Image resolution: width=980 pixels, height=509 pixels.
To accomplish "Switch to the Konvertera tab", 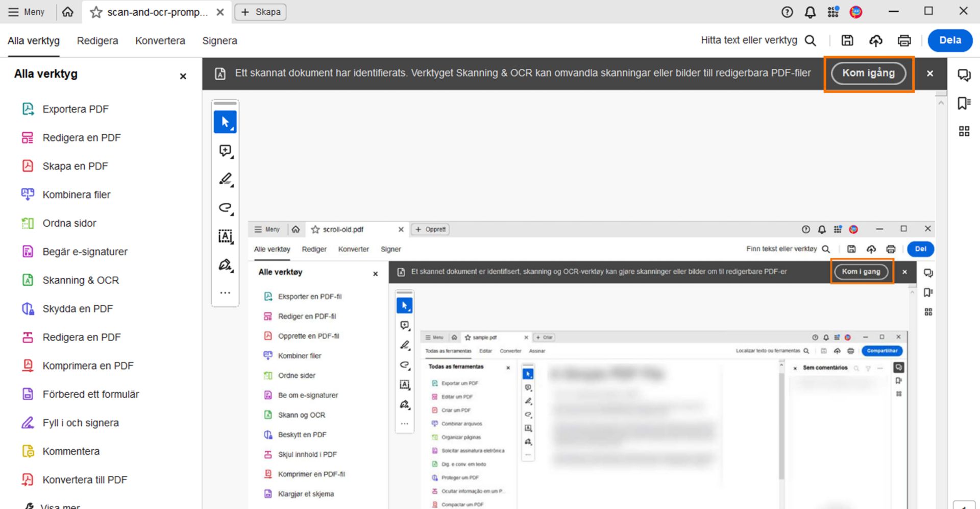I will [160, 41].
